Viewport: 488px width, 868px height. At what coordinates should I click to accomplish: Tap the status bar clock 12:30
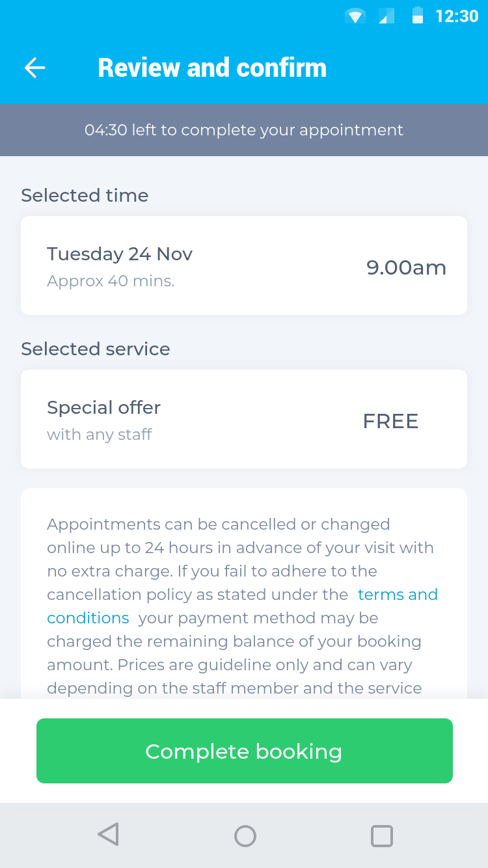tap(457, 16)
